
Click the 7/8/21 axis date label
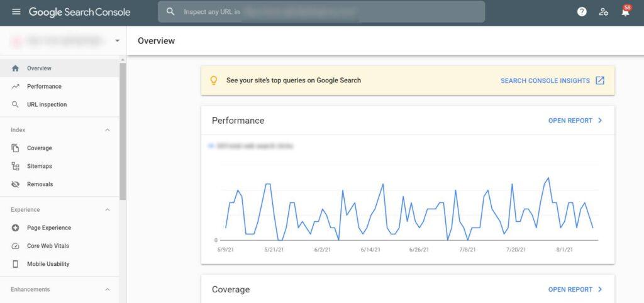click(x=467, y=250)
